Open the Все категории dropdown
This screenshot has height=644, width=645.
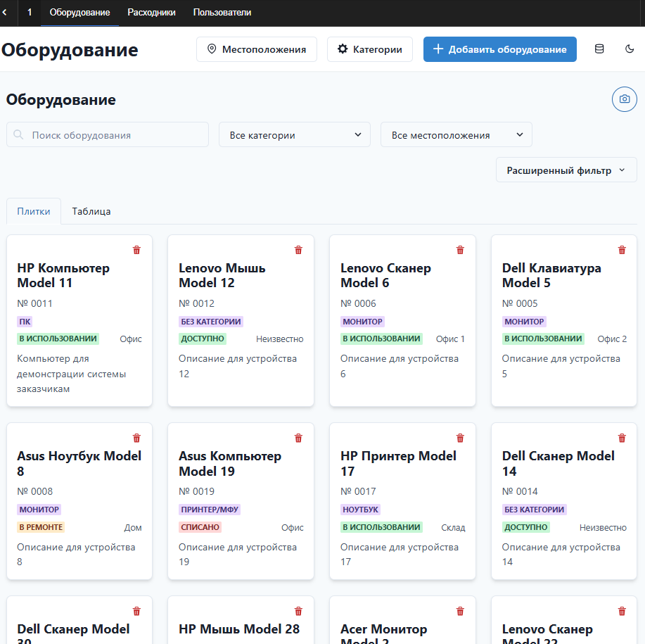tap(294, 134)
